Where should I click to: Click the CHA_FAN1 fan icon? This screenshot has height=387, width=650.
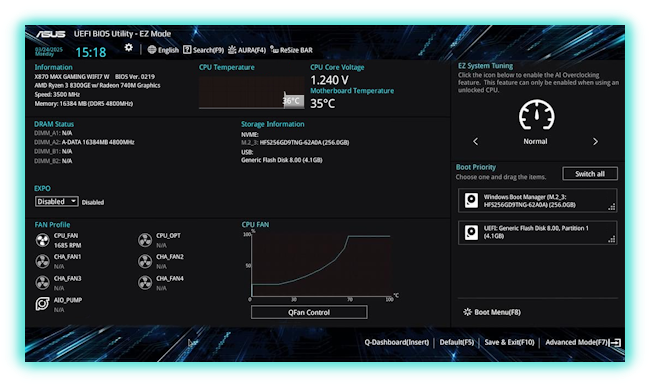(42, 261)
